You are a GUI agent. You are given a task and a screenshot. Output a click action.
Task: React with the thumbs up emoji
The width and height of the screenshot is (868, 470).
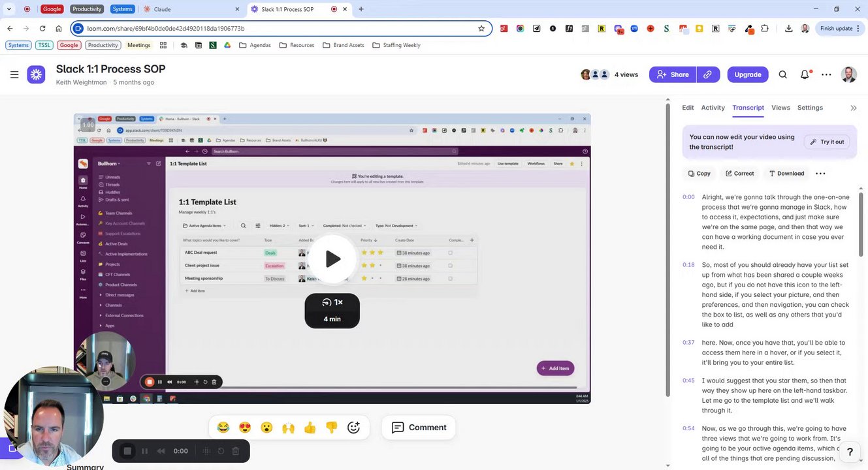310,428
